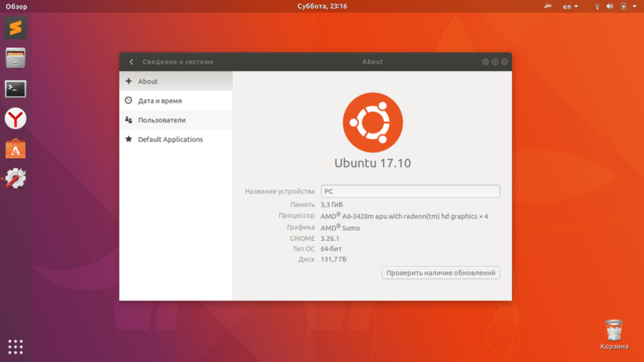Click the battery status indicator
The image size is (644, 362).
point(623,6)
